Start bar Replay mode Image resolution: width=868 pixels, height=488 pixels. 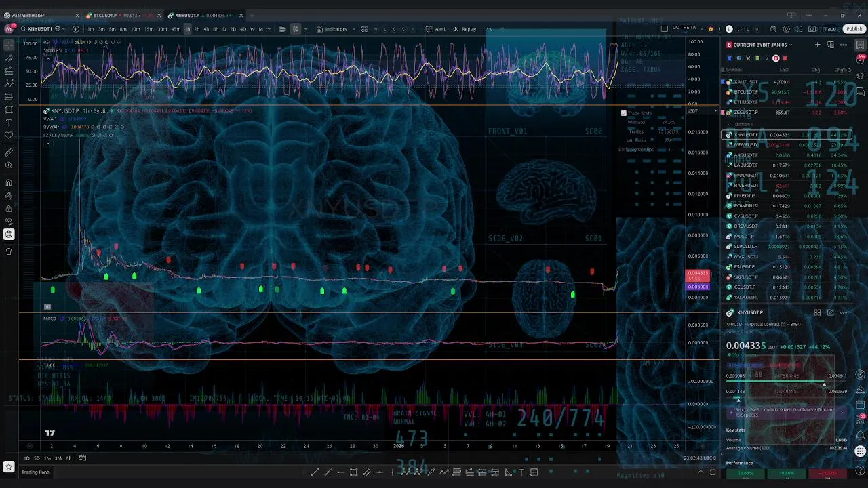coord(465,29)
